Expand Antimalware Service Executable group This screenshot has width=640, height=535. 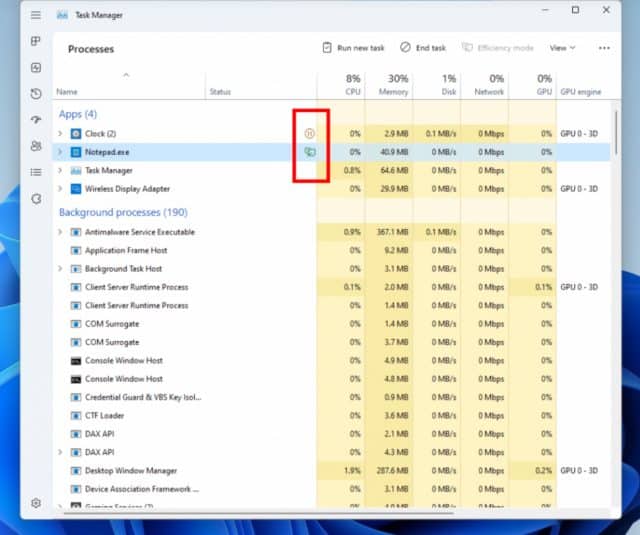coord(60,232)
